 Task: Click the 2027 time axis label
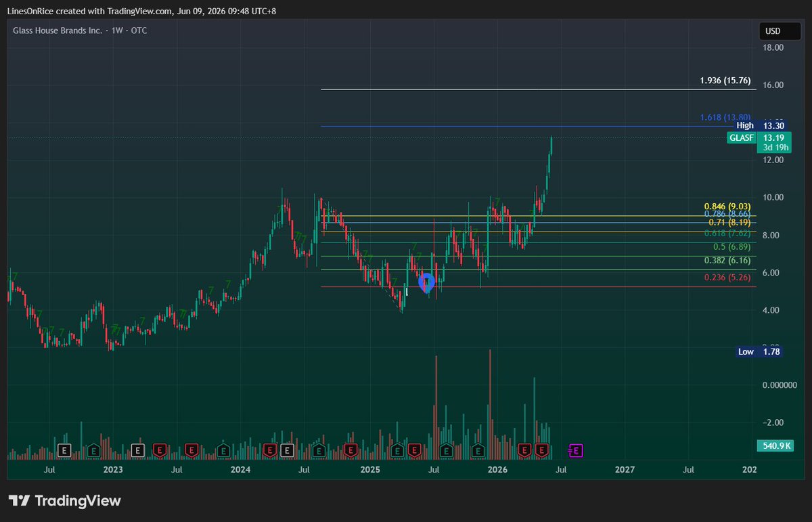[625, 469]
